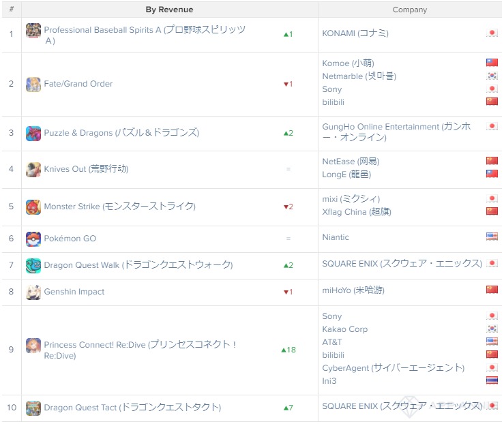Click the up 2 indicator for Puzzle & Dragons
This screenshot has width=504, height=424.
point(288,133)
